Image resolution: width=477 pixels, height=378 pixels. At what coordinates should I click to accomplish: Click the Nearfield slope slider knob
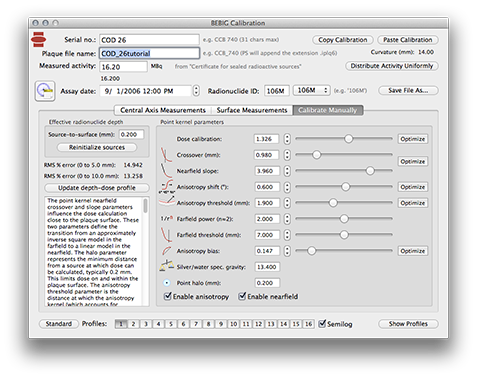coord(370,170)
